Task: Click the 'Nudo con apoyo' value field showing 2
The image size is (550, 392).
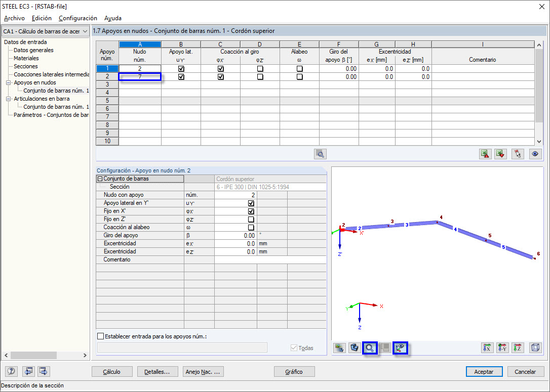Action: pos(235,195)
